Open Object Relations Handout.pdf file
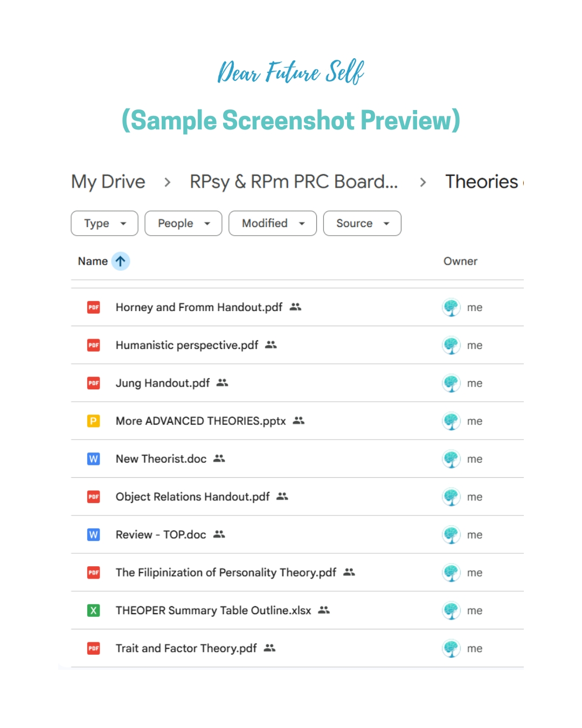This screenshot has width=582, height=728. pyautogui.click(x=192, y=497)
